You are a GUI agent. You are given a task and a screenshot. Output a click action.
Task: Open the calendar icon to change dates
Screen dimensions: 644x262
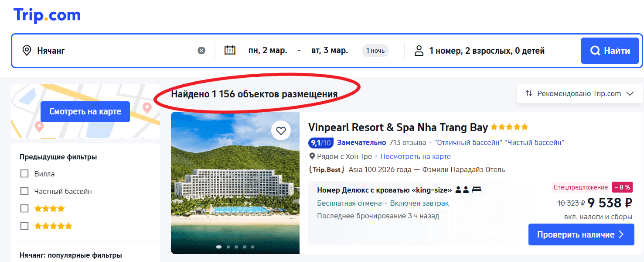tap(230, 50)
